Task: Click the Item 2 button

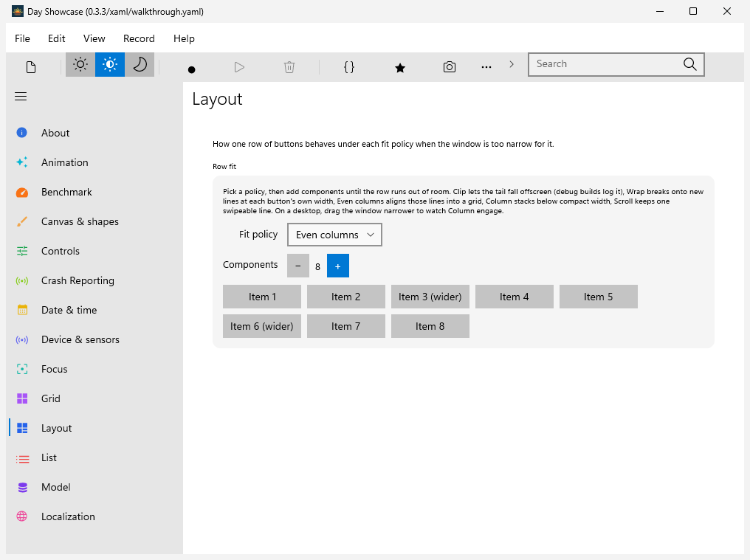Action: click(345, 297)
